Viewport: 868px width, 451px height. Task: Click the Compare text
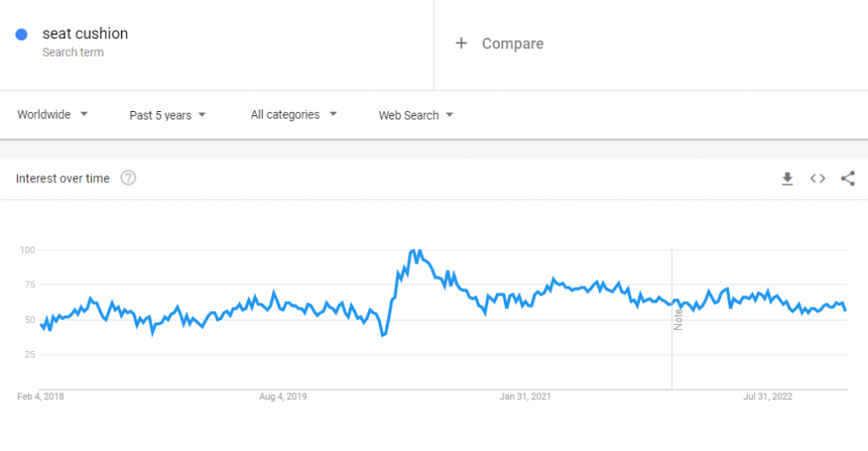pos(513,43)
